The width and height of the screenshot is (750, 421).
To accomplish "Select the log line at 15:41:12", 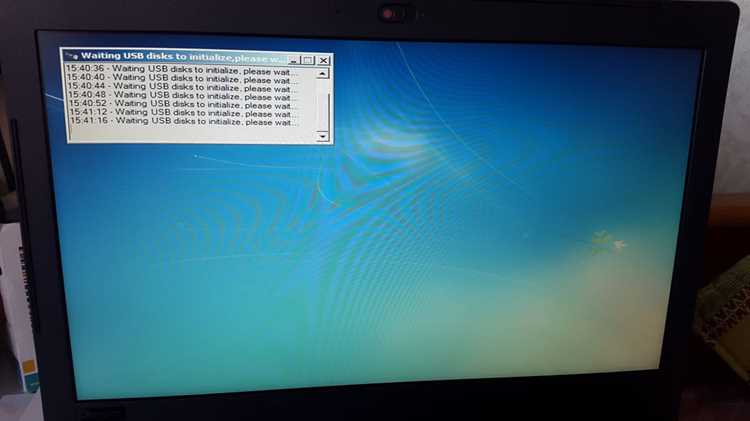I will click(183, 113).
